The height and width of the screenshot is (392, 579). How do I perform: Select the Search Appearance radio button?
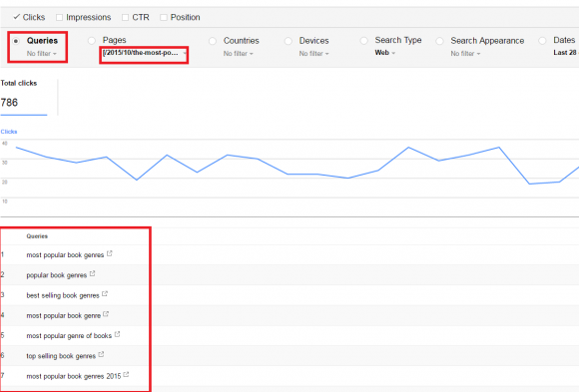pos(439,41)
